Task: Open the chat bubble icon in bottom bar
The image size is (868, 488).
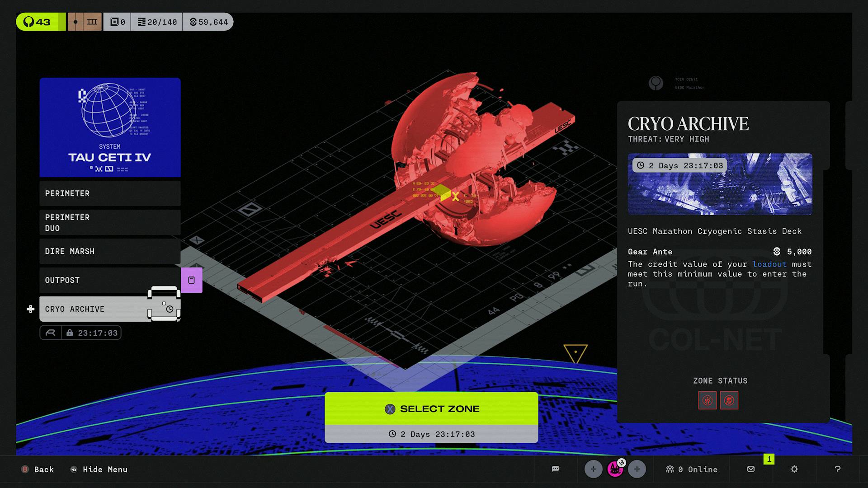Action: point(555,469)
